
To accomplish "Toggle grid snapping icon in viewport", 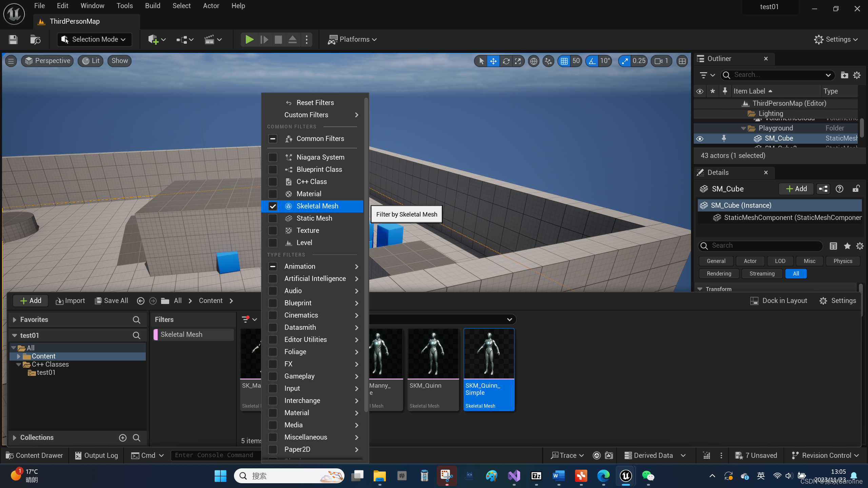I will (x=564, y=61).
